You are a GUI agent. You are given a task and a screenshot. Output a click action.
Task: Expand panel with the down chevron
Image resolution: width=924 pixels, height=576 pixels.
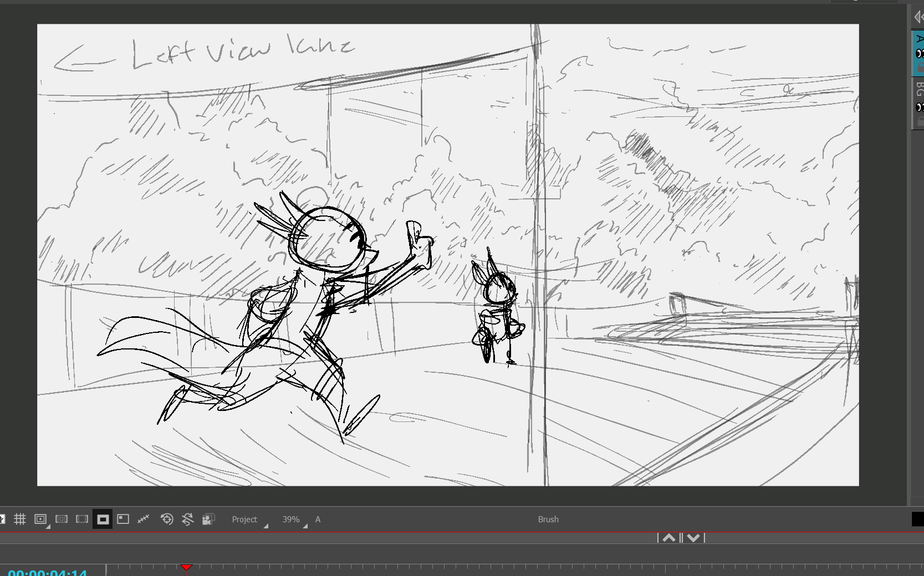693,538
